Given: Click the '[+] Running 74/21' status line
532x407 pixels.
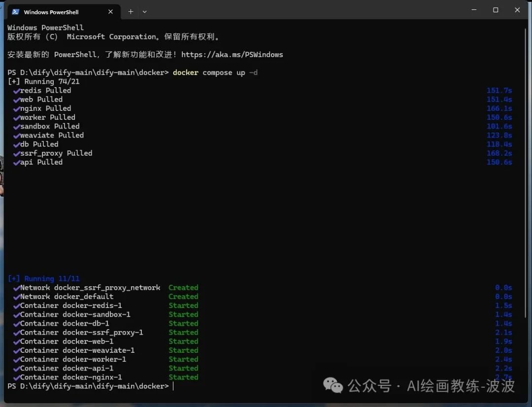Looking at the screenshot, I should tap(43, 81).
